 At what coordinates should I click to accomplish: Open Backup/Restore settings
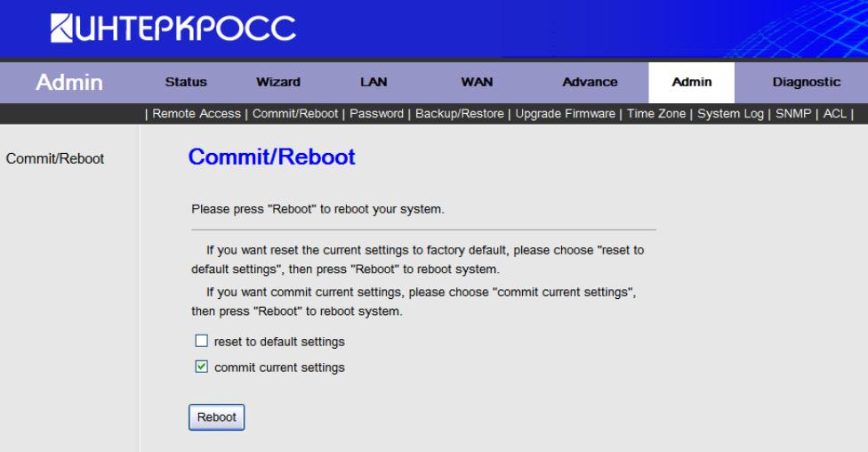456,113
